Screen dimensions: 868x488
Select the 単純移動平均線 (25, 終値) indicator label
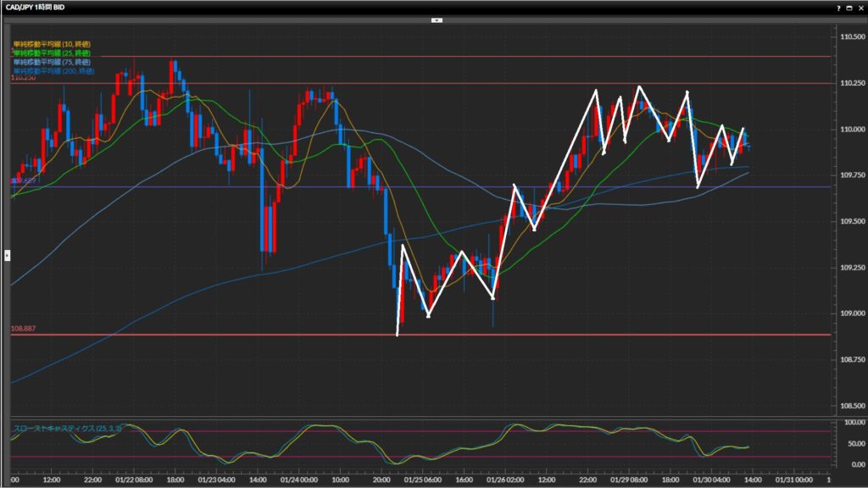coord(52,53)
